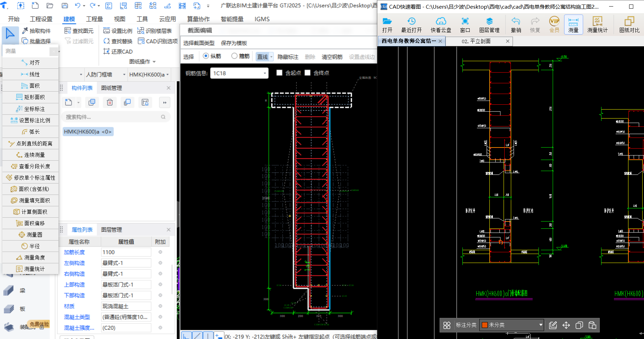644x339 pixels.
Task: Click the delete trash icon in 构件列表
Action: tap(110, 102)
